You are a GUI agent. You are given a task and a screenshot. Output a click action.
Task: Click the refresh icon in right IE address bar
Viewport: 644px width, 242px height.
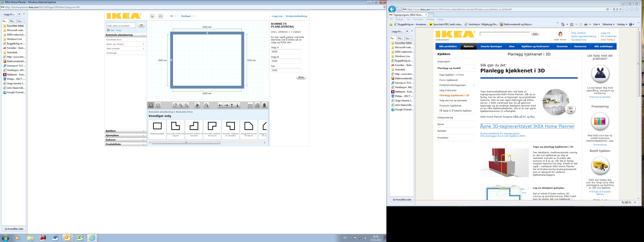tap(617, 9)
